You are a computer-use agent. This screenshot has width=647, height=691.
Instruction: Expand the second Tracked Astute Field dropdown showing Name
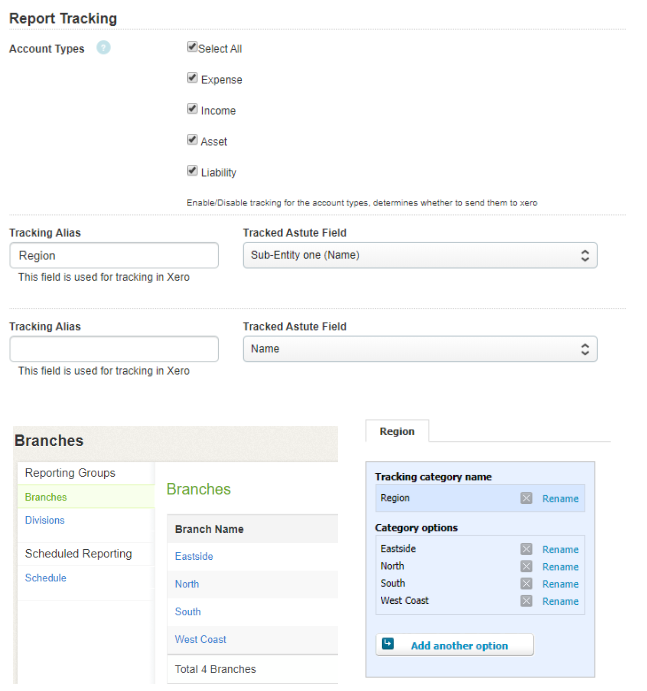420,349
